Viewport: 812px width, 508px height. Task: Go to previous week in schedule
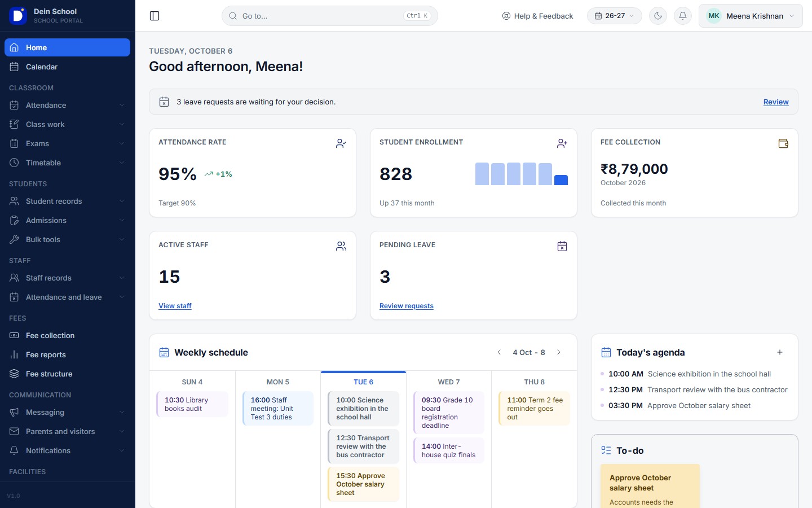[499, 352]
